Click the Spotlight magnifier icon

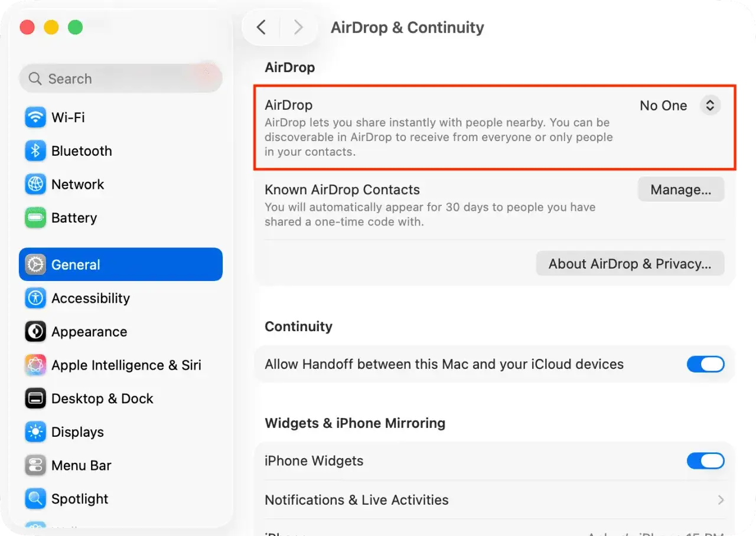(35, 499)
